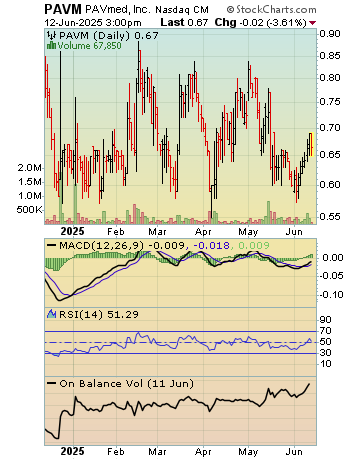Click the green 0.009 histogram value

coord(253,246)
